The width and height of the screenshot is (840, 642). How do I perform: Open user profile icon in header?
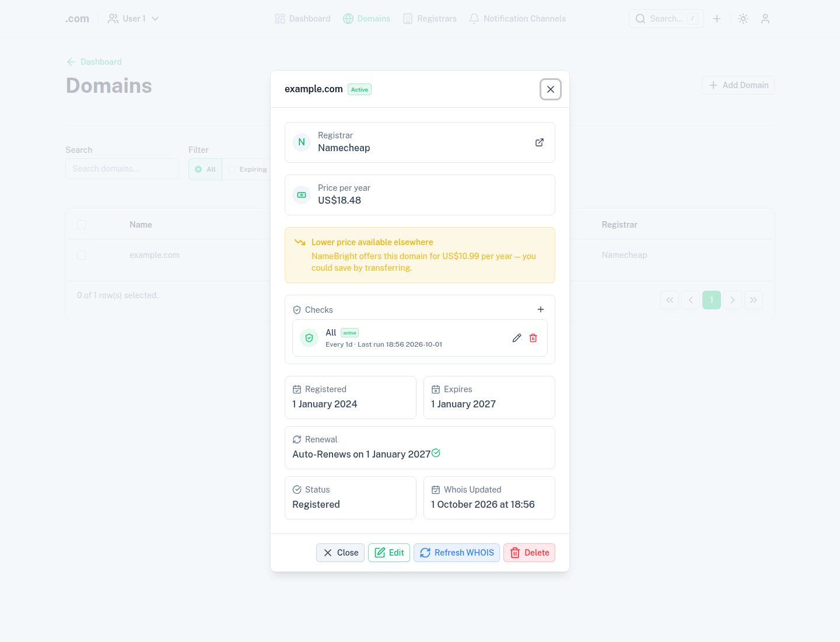click(765, 19)
